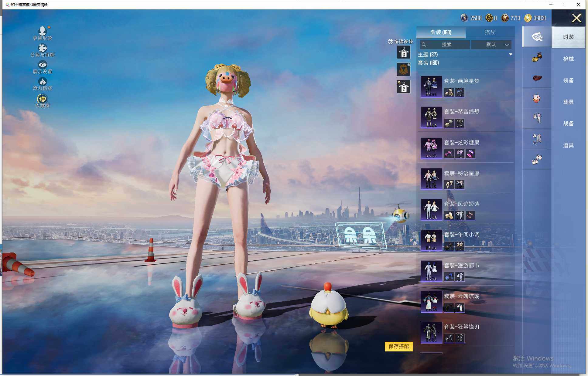Screen dimensions: 588x376
Task: Click the 搜索 search input field
Action: (x=446, y=45)
